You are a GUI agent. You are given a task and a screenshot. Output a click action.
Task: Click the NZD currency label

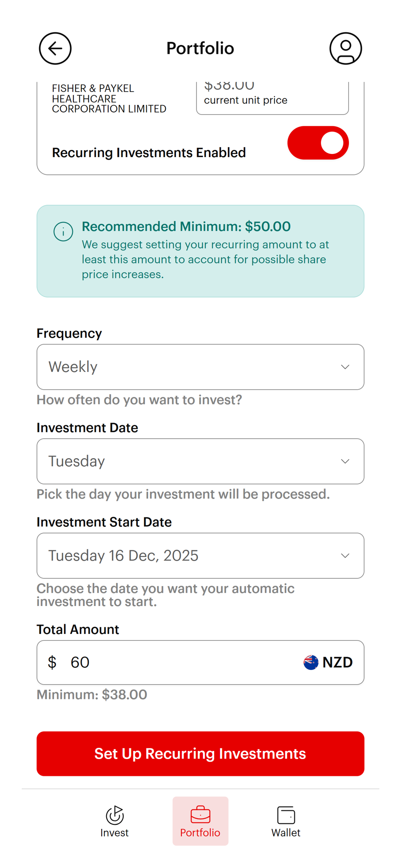(x=338, y=662)
